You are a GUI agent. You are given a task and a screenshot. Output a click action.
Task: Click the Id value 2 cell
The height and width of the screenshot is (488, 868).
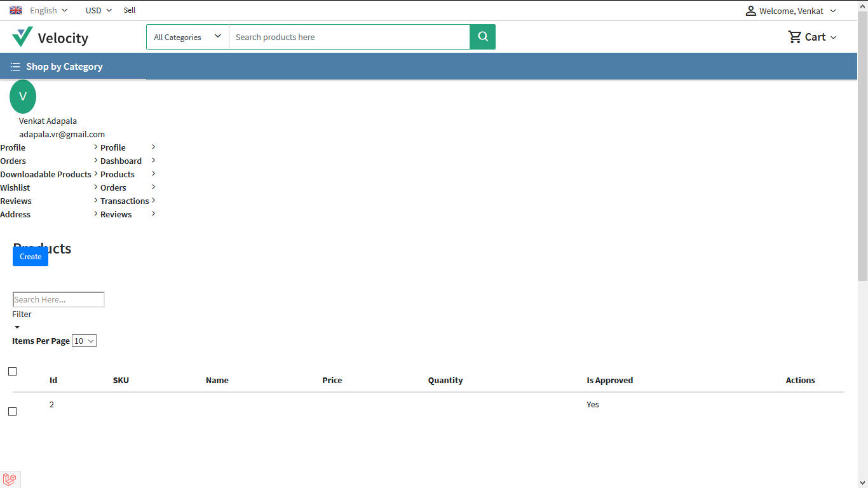point(51,404)
